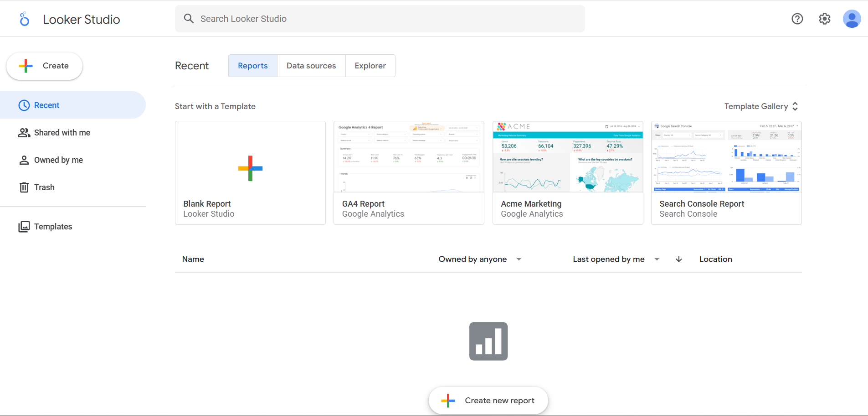Open Shared with me

point(62,132)
